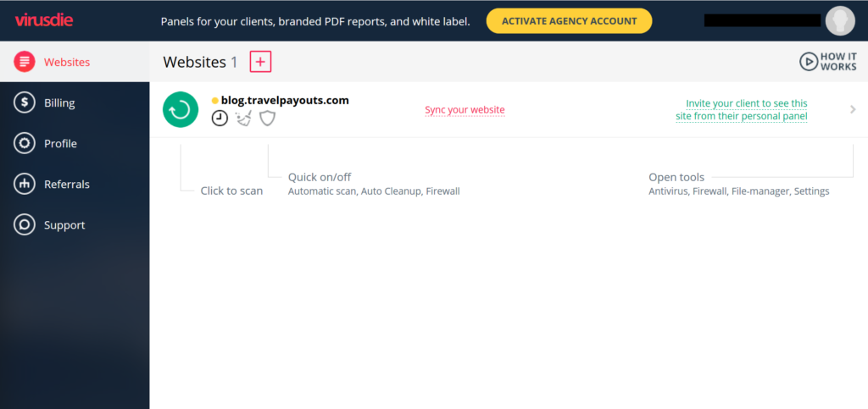
Task: Open the Billing menu item
Action: [59, 102]
